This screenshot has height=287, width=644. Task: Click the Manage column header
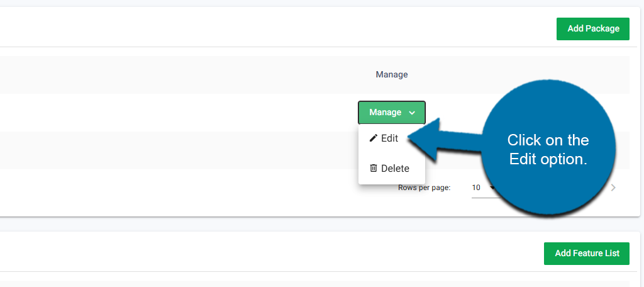click(392, 74)
